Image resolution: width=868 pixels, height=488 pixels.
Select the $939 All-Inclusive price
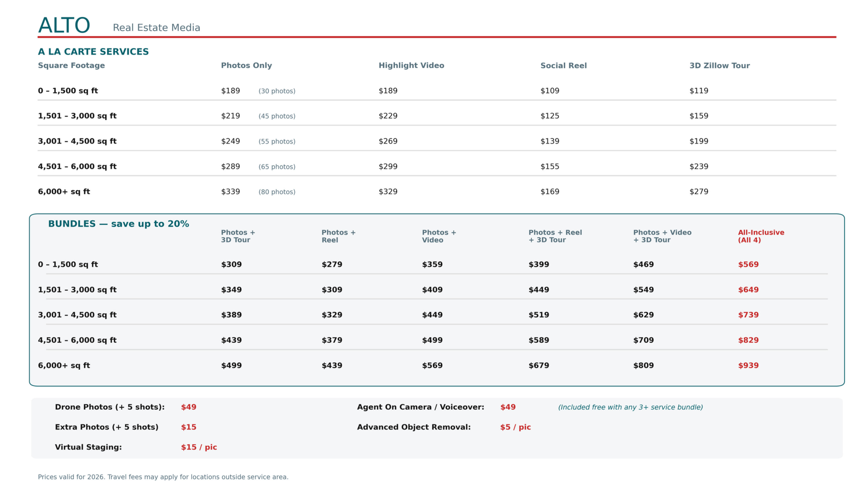coord(748,365)
